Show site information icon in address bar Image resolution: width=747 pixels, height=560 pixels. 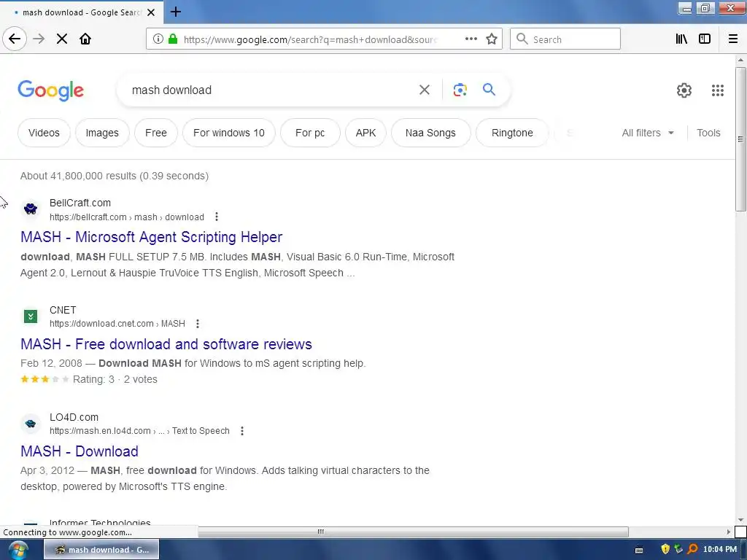coord(158,39)
